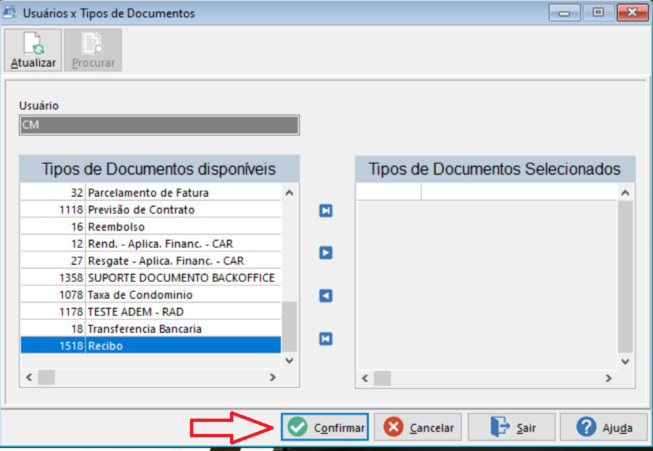Click the code 1358 cell
The width and height of the screenshot is (653, 451).
53,278
